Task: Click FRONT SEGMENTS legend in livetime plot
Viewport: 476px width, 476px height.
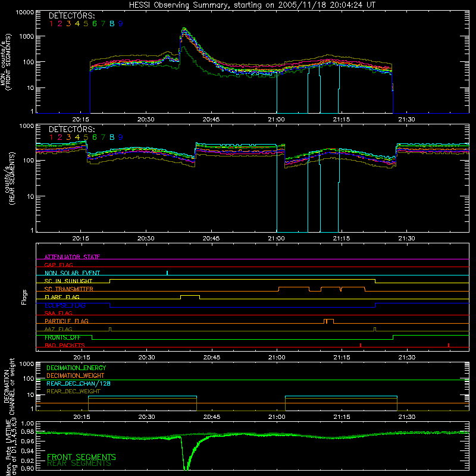Action: coord(82,457)
